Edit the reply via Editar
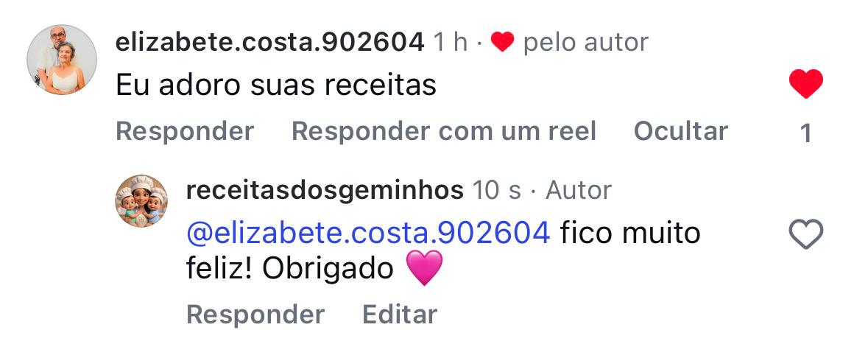The image size is (868, 358). pos(399,315)
